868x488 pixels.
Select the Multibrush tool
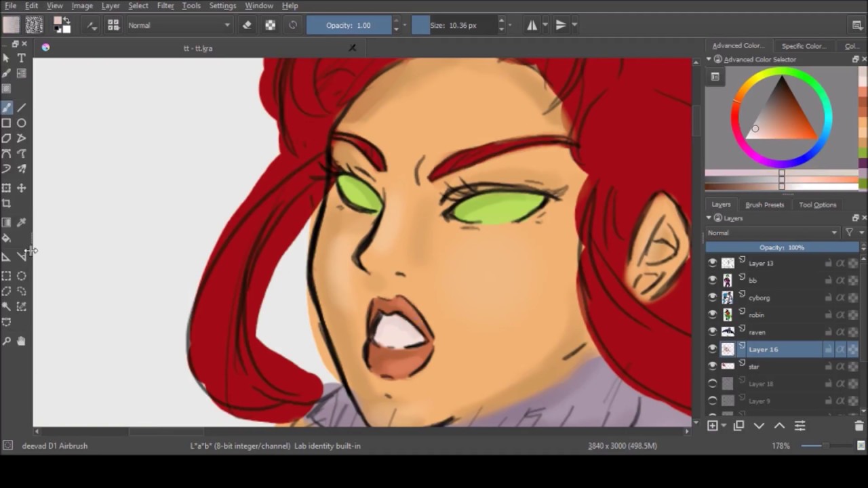point(22,169)
